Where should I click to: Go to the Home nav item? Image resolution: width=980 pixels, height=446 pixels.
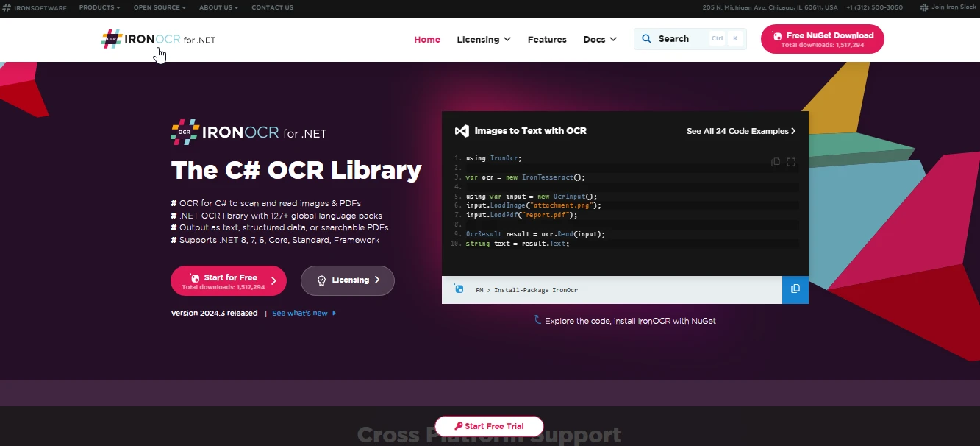click(x=427, y=40)
